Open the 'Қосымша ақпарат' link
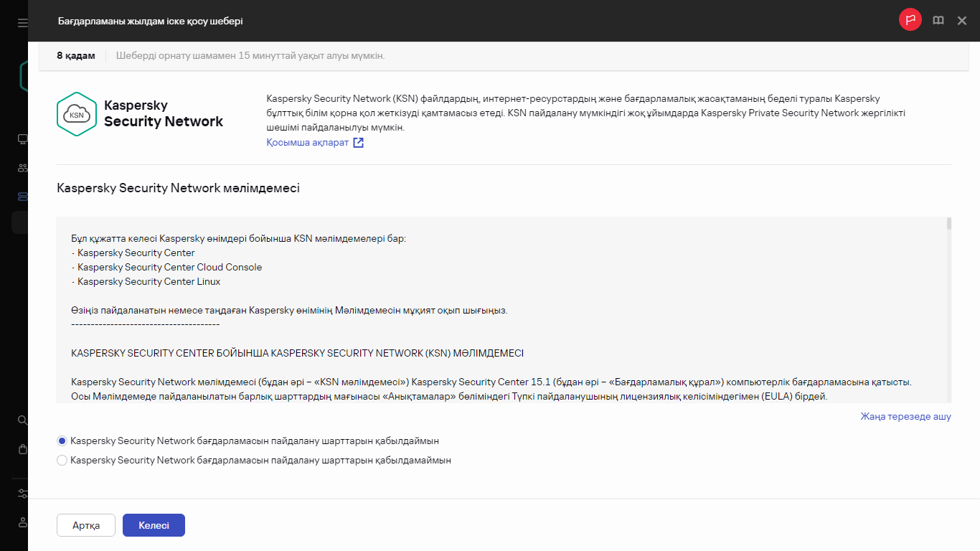This screenshot has width=980, height=551. (x=307, y=143)
